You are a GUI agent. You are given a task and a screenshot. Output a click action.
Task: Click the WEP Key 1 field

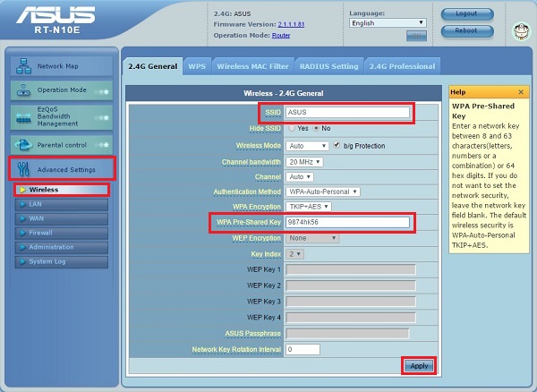[x=351, y=269]
